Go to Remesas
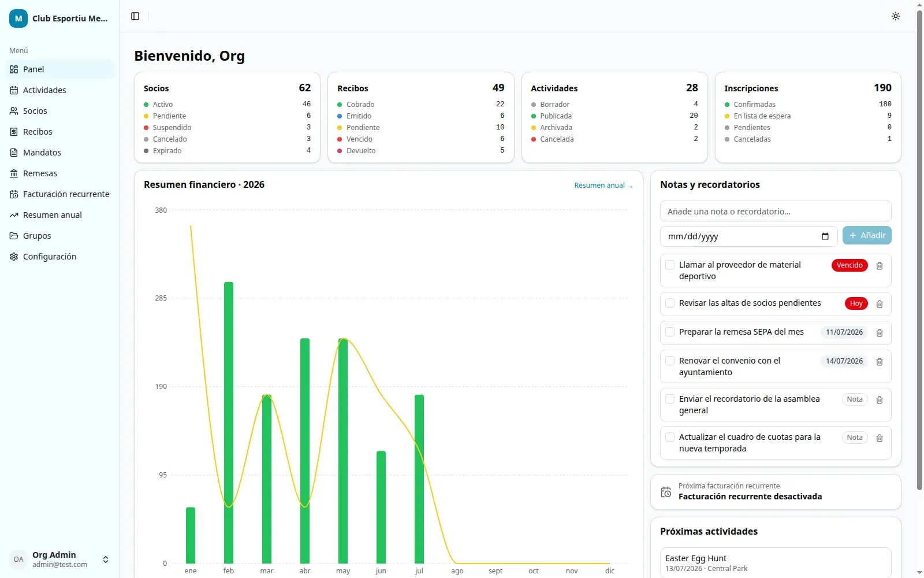 point(60,173)
